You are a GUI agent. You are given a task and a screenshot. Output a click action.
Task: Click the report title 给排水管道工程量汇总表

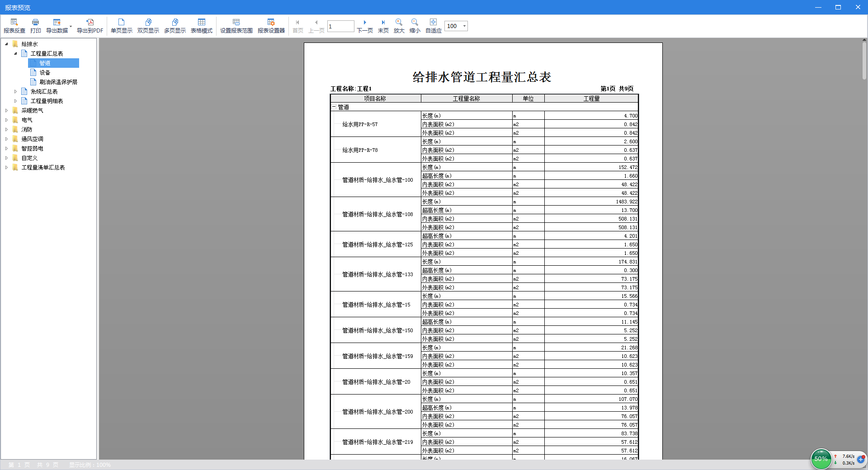(482, 77)
